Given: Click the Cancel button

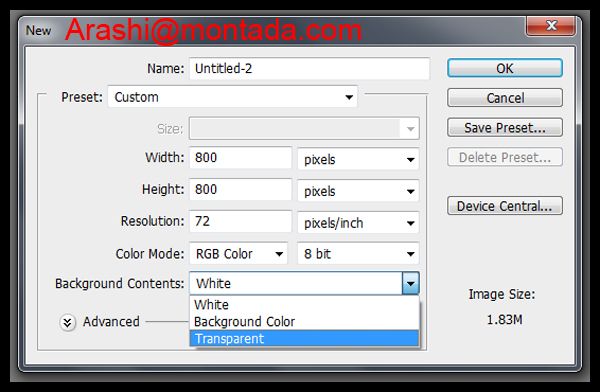Looking at the screenshot, I should pyautogui.click(x=505, y=98).
